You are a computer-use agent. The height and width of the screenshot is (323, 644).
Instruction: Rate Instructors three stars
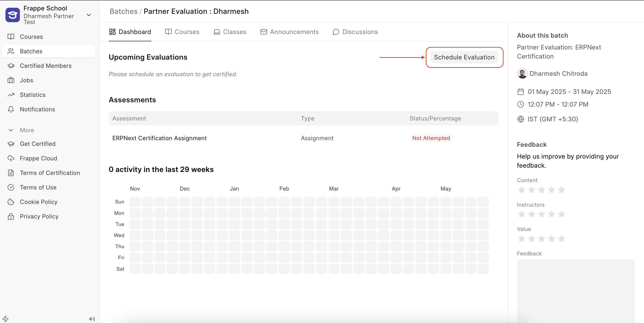tap(542, 214)
